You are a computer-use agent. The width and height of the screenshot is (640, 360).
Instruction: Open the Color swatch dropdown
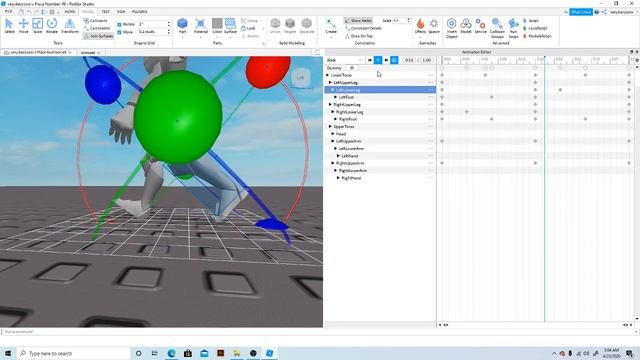[x=217, y=37]
